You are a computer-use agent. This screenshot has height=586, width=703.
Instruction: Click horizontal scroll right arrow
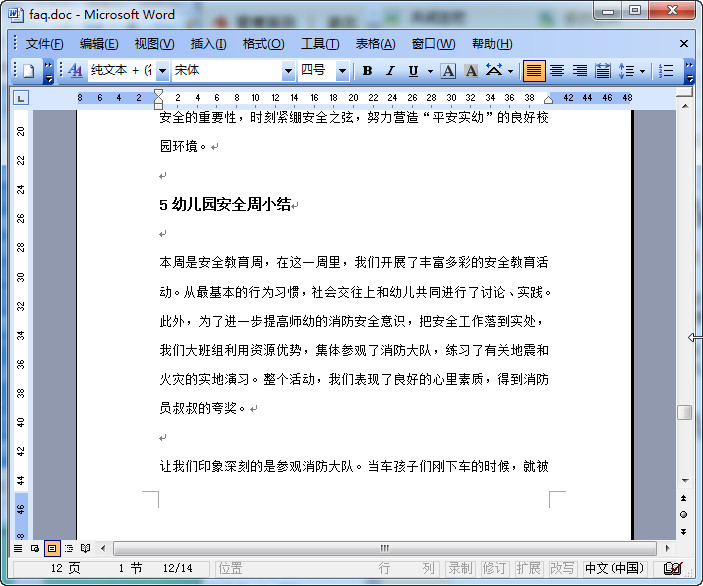(x=667, y=548)
